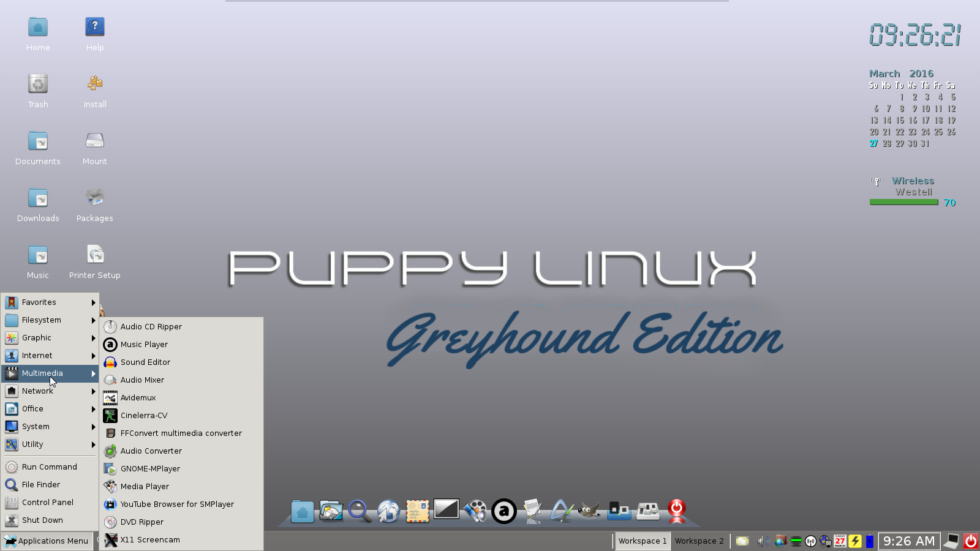The image size is (980, 551).
Task: Click the round wireless signal tray icon
Action: [811, 541]
